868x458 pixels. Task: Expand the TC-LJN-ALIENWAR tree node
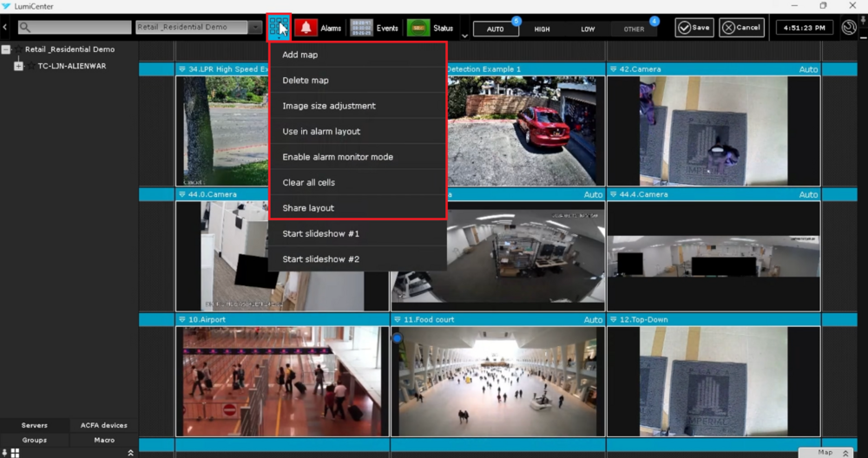(x=19, y=66)
